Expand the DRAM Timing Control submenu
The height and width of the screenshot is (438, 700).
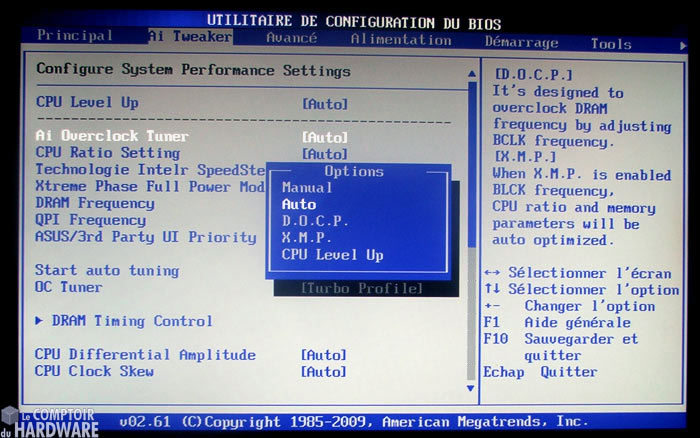point(124,321)
